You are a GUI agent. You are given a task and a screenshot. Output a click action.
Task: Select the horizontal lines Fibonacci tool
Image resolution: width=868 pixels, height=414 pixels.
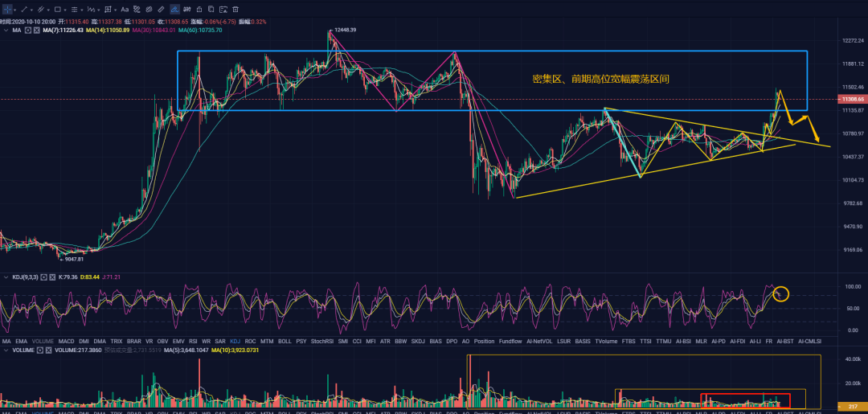[74, 10]
